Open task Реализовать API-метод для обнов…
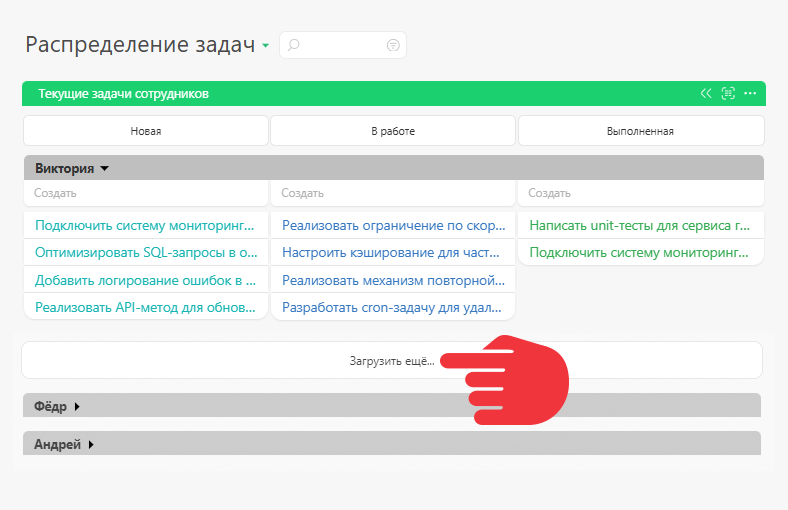This screenshot has height=510, width=788. coord(145,308)
